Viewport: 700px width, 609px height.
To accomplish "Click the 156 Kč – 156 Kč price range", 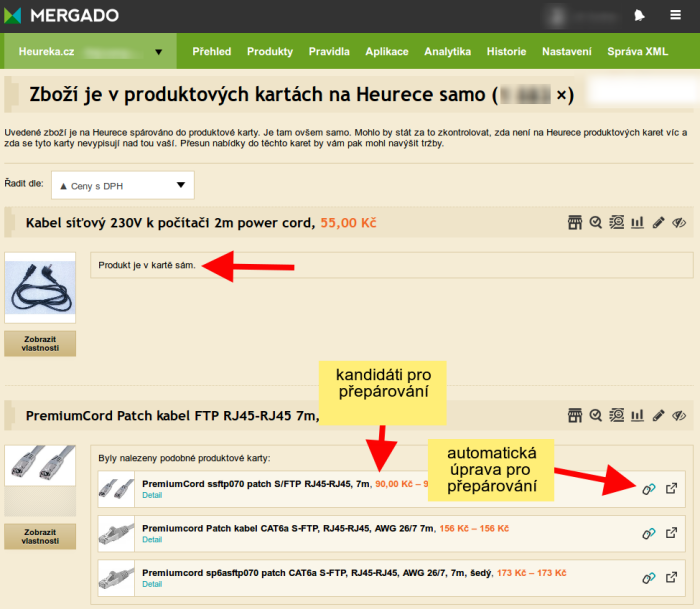I will pyautogui.click(x=474, y=528).
